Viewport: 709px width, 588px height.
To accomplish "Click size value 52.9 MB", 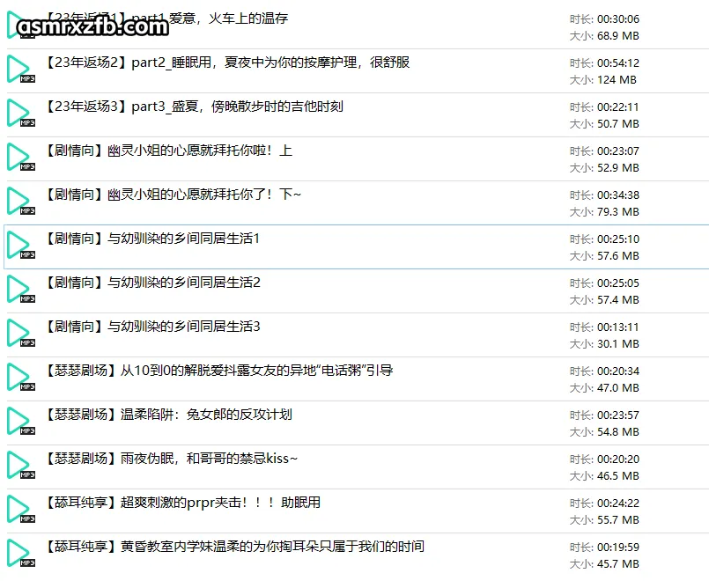I will coord(618,168).
